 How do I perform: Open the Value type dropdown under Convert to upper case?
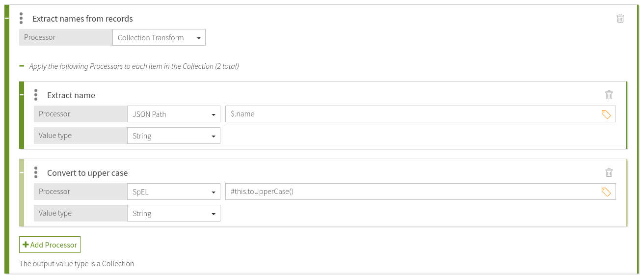pyautogui.click(x=173, y=214)
